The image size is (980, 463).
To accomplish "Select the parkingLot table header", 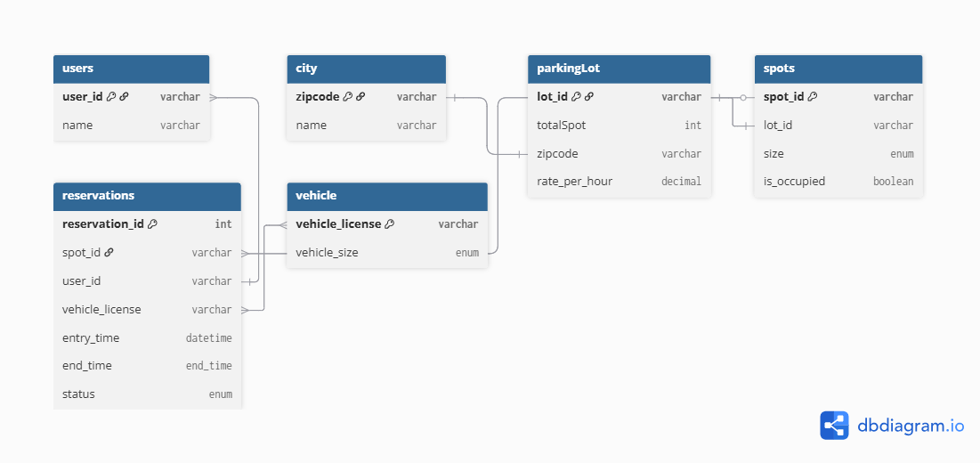I will tap(619, 69).
